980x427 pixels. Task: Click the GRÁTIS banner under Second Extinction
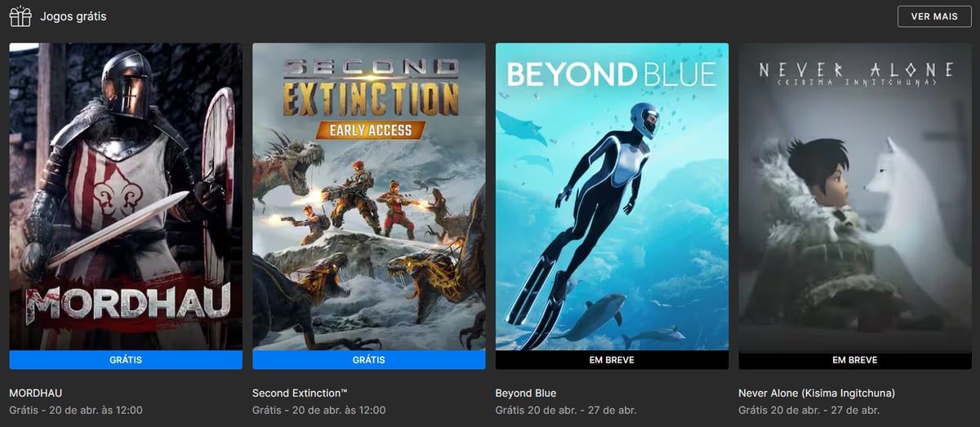pyautogui.click(x=369, y=360)
